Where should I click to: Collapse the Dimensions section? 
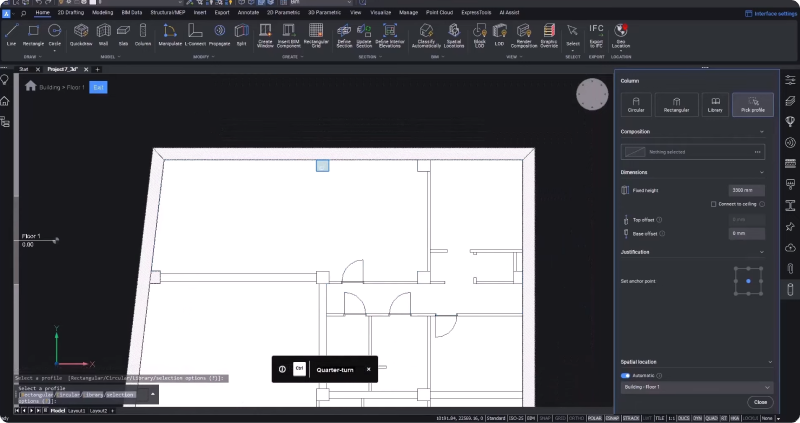(764, 172)
